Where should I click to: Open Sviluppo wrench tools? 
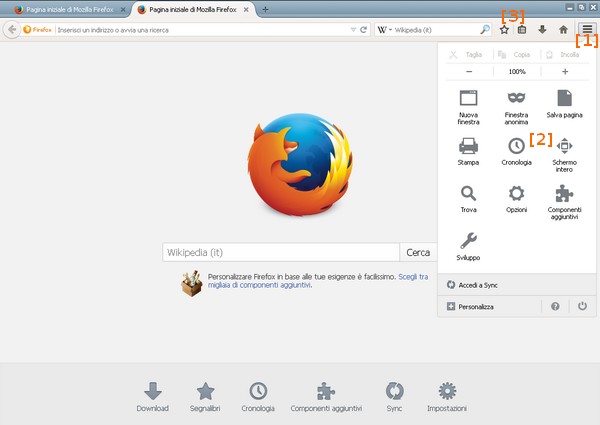click(468, 246)
